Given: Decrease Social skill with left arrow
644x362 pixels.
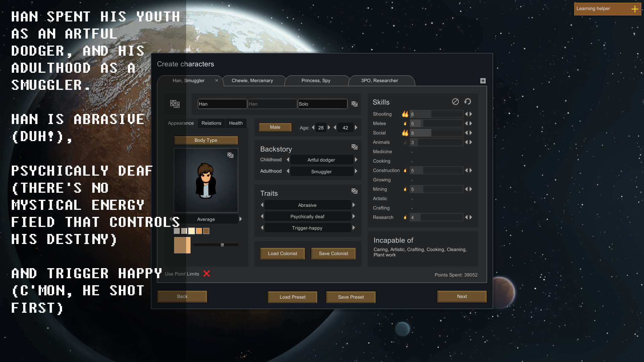Looking at the screenshot, I should [x=466, y=133].
